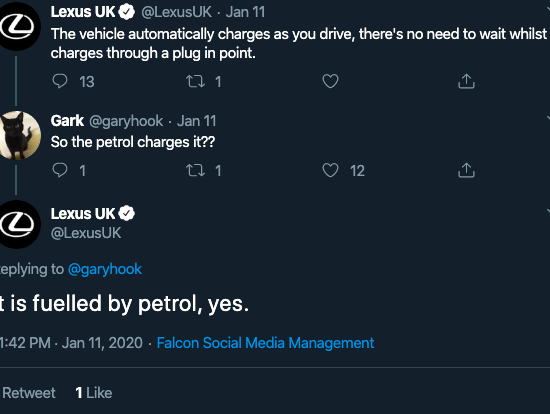Open the bold Lexus UK name in main tweet

[x=83, y=214]
